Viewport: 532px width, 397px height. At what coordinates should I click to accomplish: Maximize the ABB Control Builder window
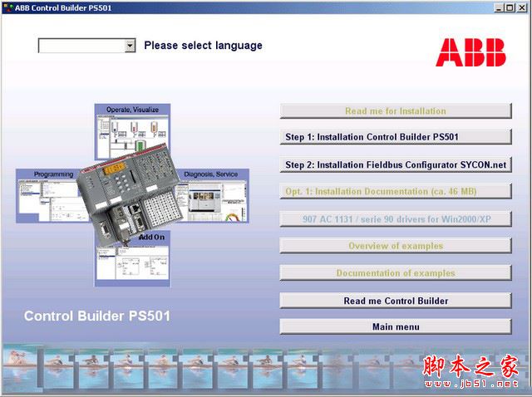click(x=510, y=7)
